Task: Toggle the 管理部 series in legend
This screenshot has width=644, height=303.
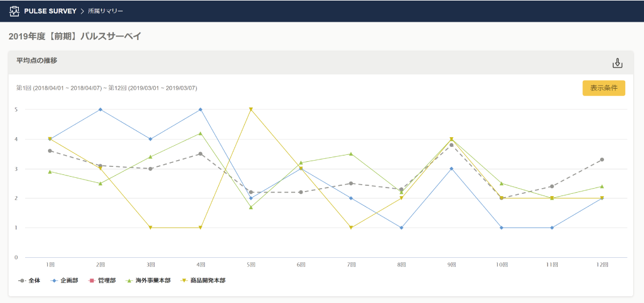Action: pos(102,281)
